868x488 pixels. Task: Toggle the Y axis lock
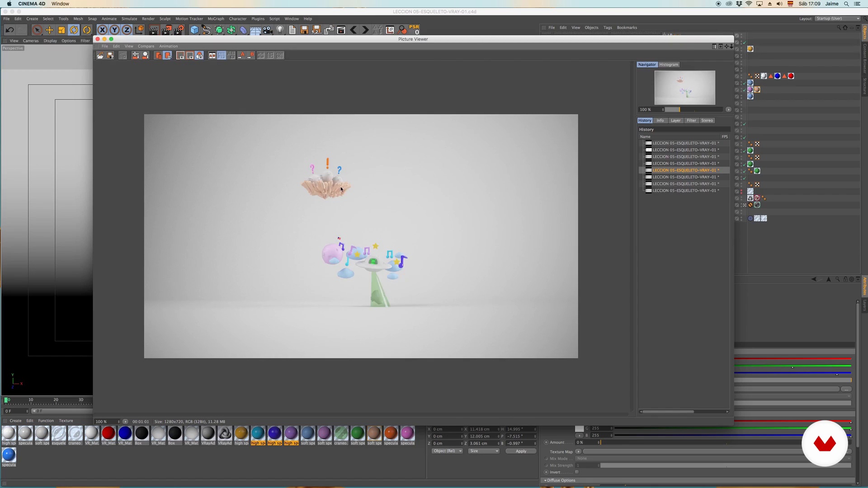pyautogui.click(x=115, y=30)
